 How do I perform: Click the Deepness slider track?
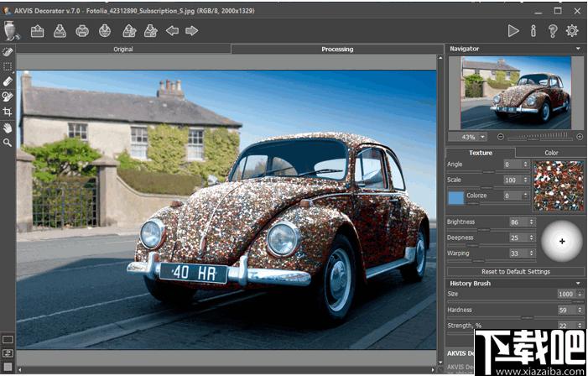pos(491,245)
